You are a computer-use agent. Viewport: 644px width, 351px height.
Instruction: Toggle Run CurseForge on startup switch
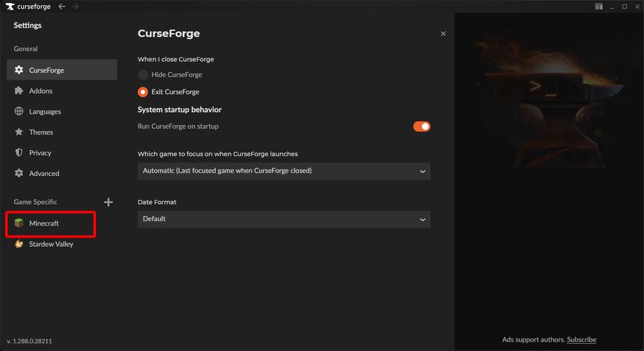(x=422, y=126)
